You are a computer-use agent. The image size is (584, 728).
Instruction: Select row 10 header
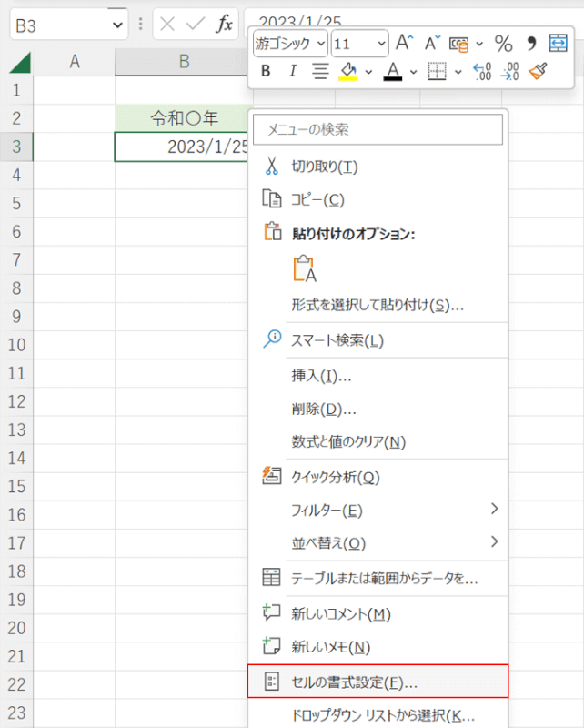(16, 345)
